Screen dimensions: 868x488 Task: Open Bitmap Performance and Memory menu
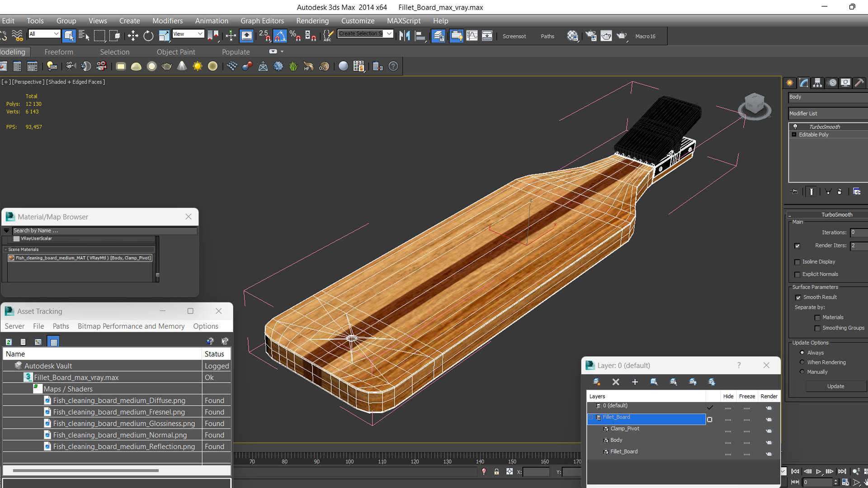(131, 326)
